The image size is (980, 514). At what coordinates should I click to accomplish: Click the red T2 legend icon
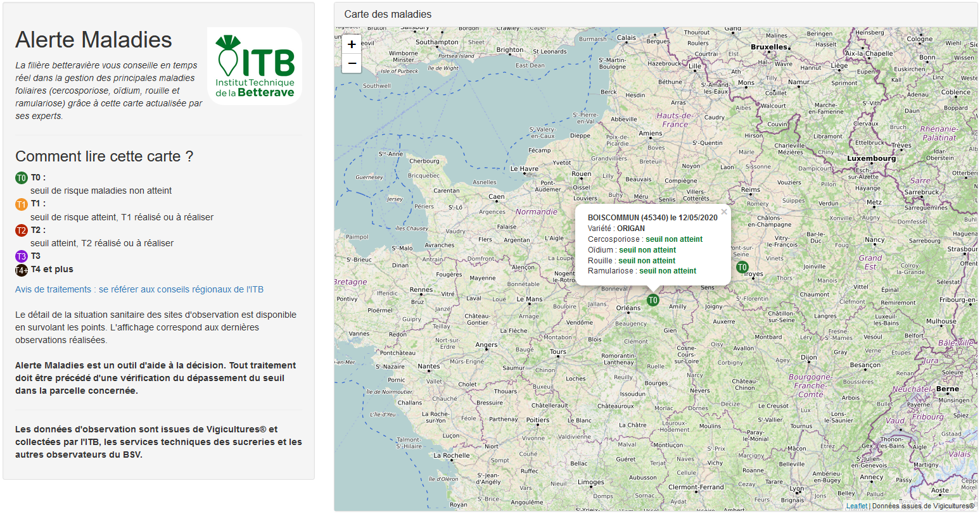click(x=22, y=230)
